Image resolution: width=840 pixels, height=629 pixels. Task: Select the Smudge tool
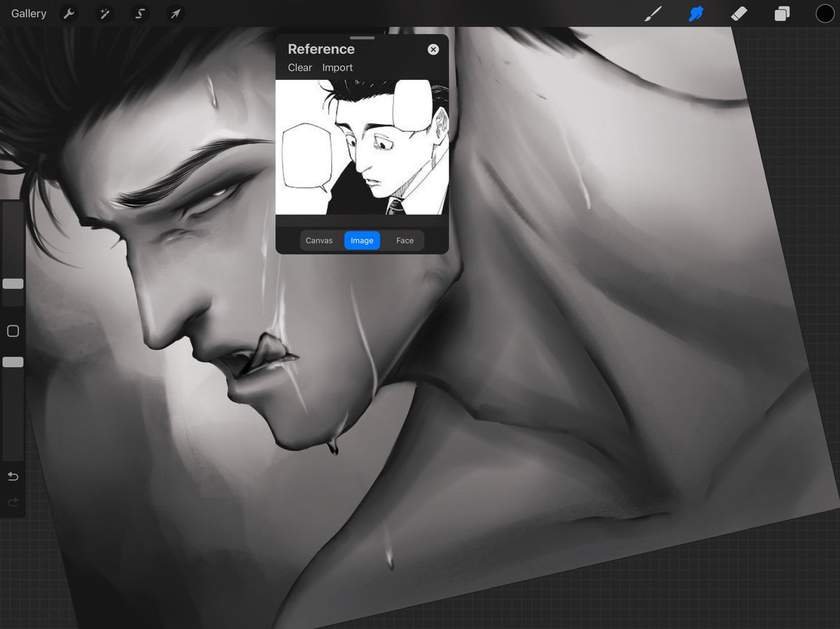click(x=696, y=13)
